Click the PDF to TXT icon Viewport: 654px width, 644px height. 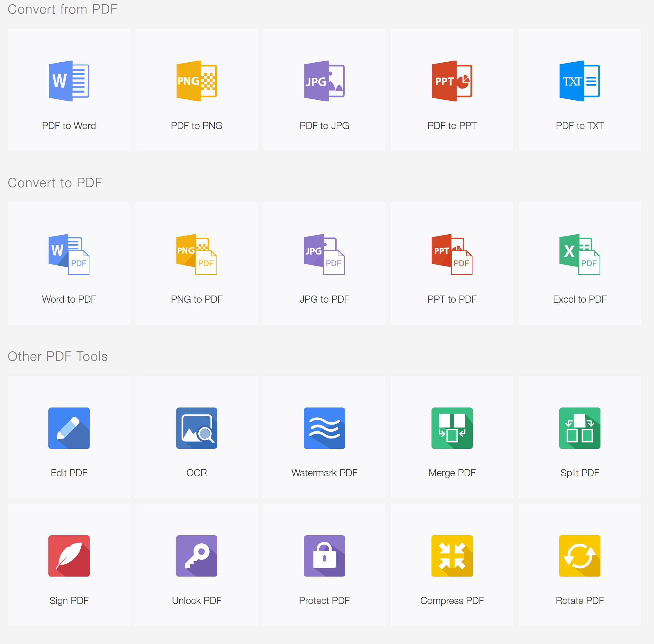[x=580, y=81]
